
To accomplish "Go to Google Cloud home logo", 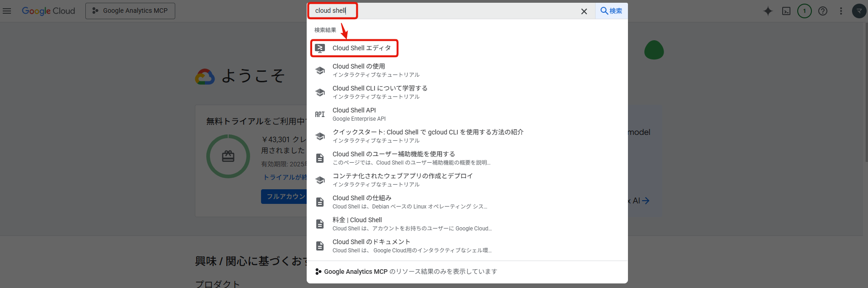I will [48, 11].
